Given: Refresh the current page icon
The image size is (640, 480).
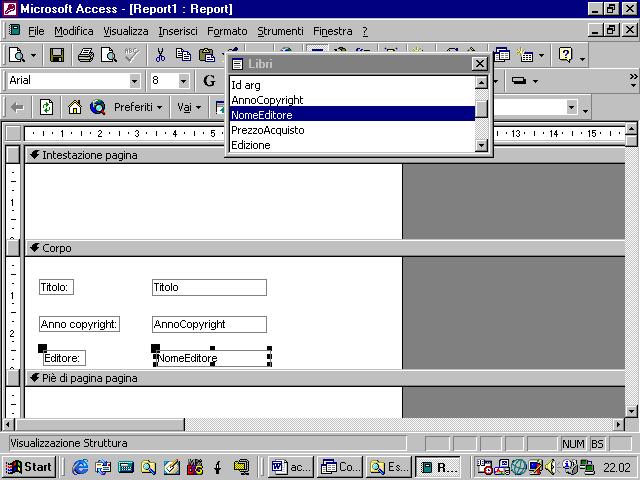Looking at the screenshot, I should pyautogui.click(x=46, y=107).
